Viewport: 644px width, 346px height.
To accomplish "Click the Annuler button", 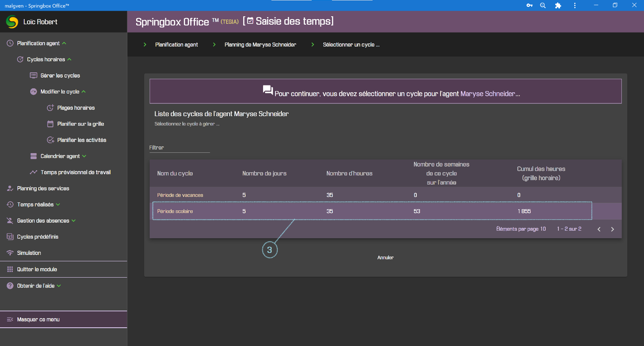I will click(x=385, y=258).
